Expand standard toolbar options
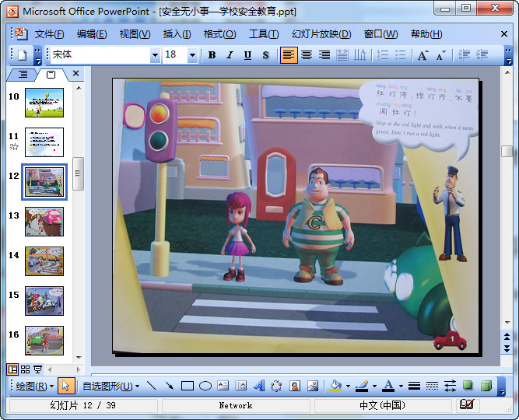The height and width of the screenshot is (420, 519). tap(37, 55)
